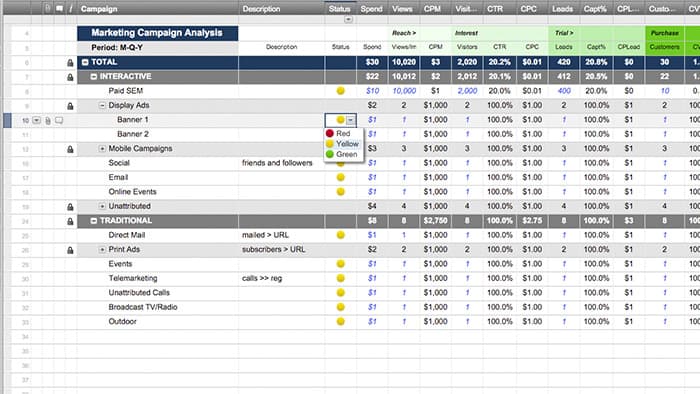Click the Status column filter arrow under header
This screenshot has width=700, height=394.
pos(348,20)
